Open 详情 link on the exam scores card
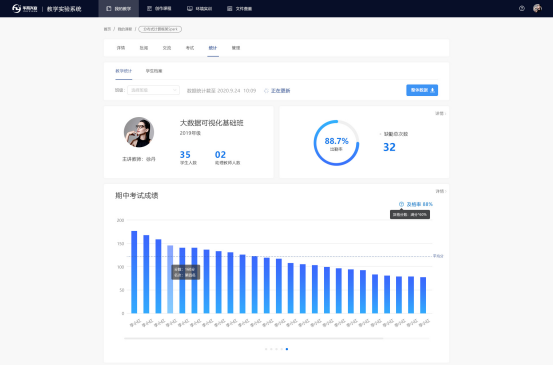 coord(440,191)
